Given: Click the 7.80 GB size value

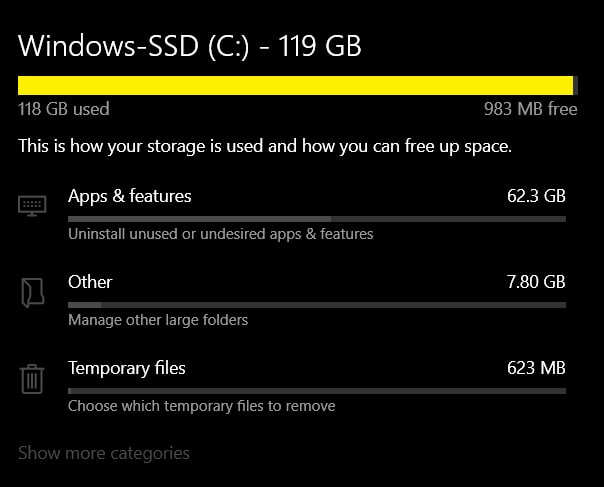Looking at the screenshot, I should click(x=536, y=282).
